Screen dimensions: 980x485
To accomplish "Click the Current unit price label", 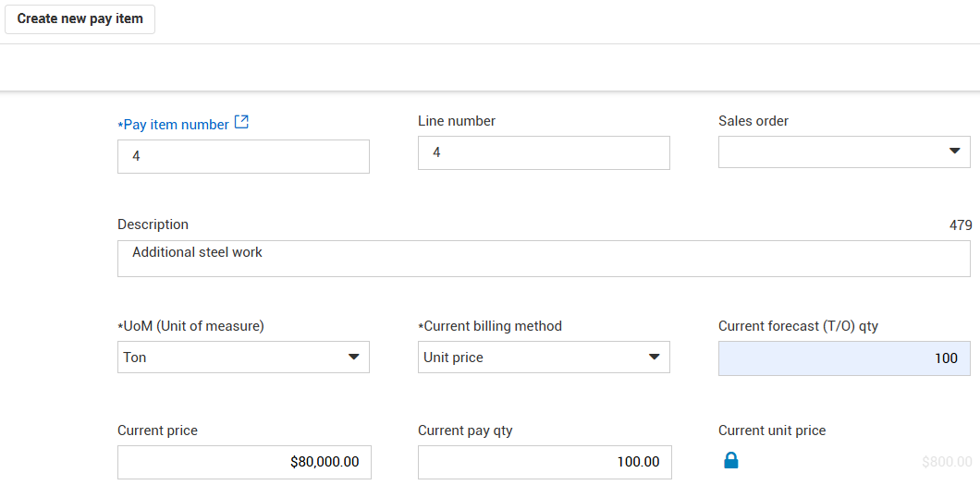I will click(x=772, y=430).
